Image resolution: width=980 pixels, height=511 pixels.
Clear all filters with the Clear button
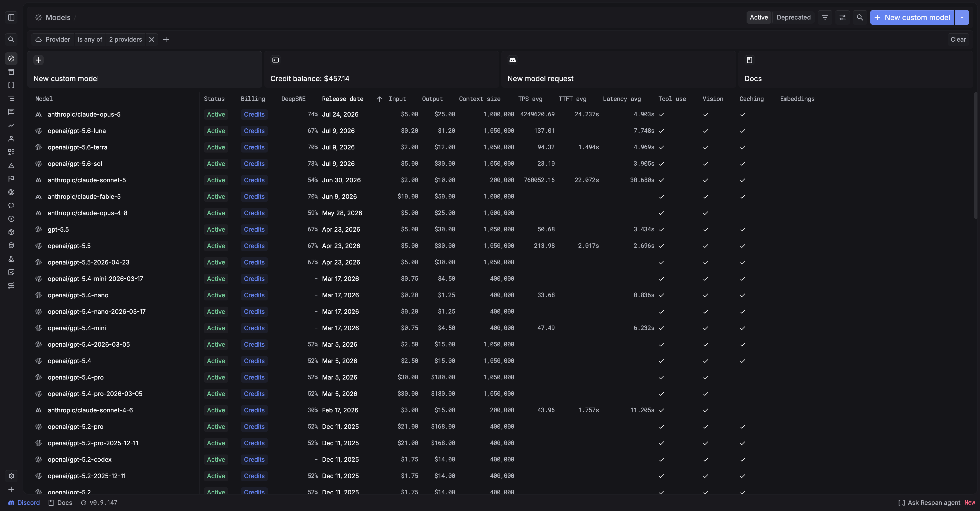(958, 40)
